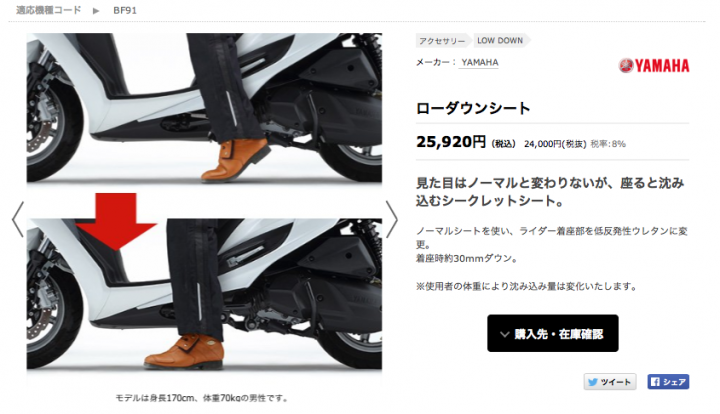Go to the previous product image
Image resolution: width=720 pixels, height=414 pixels.
pos(18,219)
